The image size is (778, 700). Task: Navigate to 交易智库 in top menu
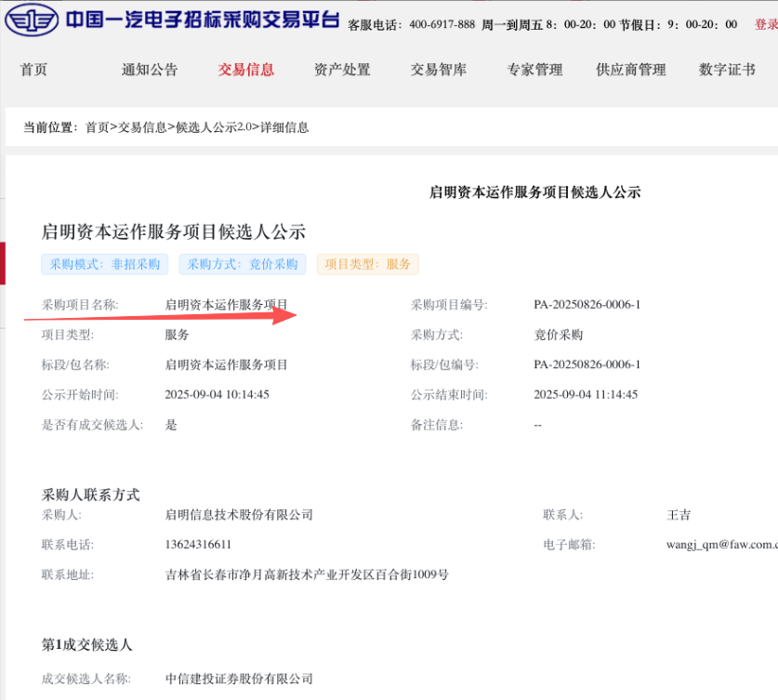click(x=439, y=70)
